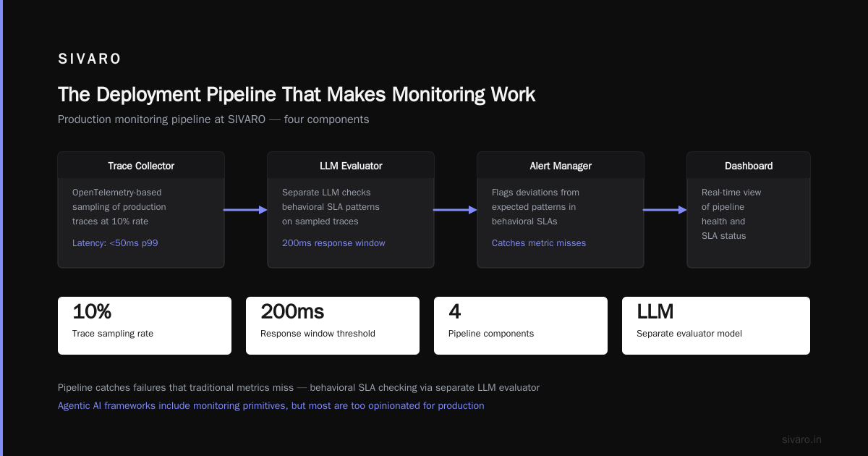The image size is (868, 456).
Task: Click the 'Separate evaluator model' label
Action: tap(689, 334)
